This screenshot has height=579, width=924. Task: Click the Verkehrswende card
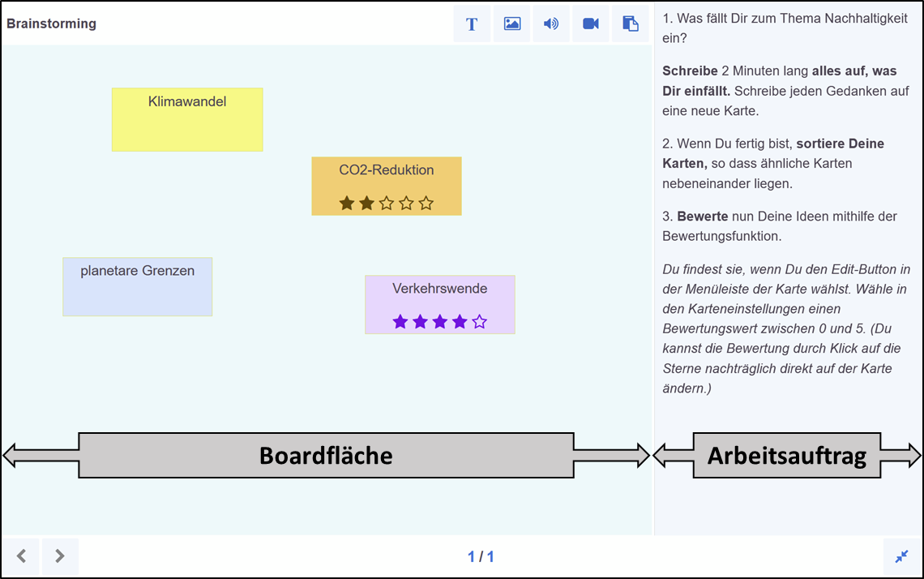tap(440, 288)
